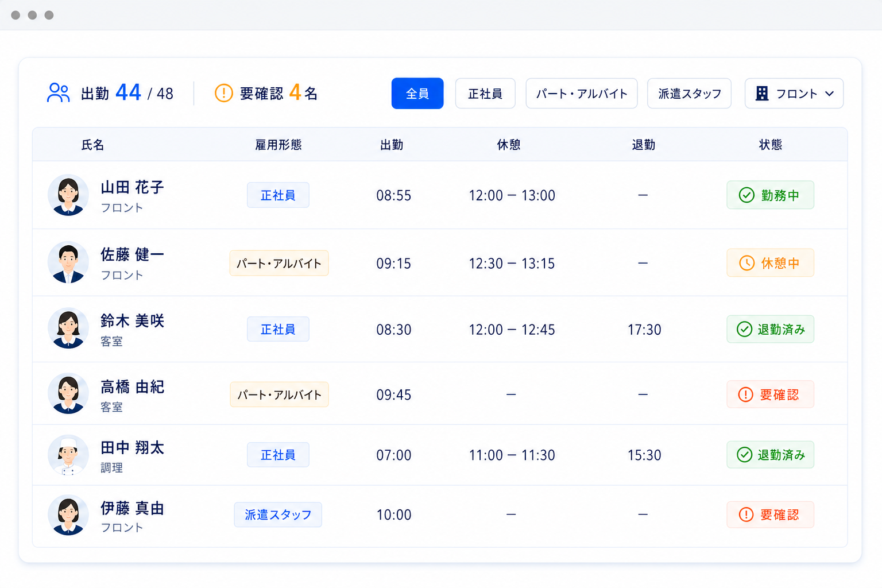Click the attendance people icon beside 出勤

(58, 92)
